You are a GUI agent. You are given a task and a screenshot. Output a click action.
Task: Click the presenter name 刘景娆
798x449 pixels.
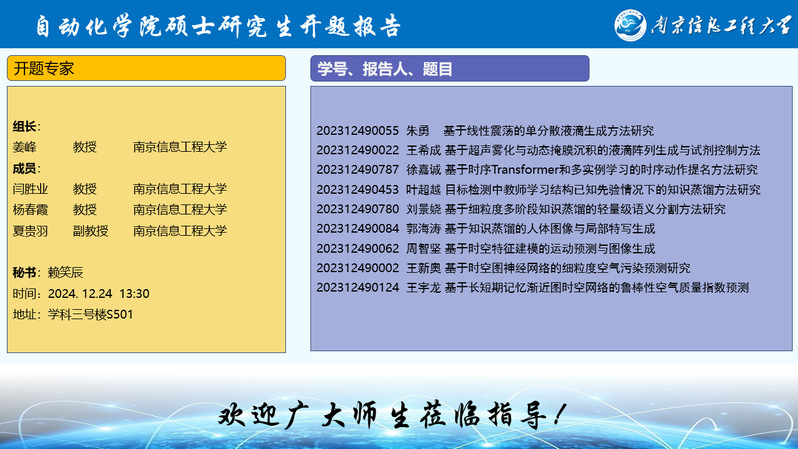tap(423, 209)
